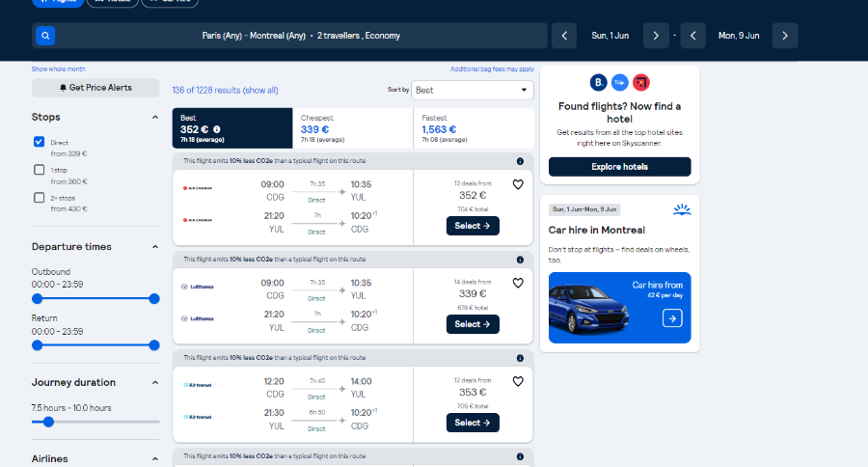Click the red hotel site logo icon
The image size is (868, 467).
[641, 83]
